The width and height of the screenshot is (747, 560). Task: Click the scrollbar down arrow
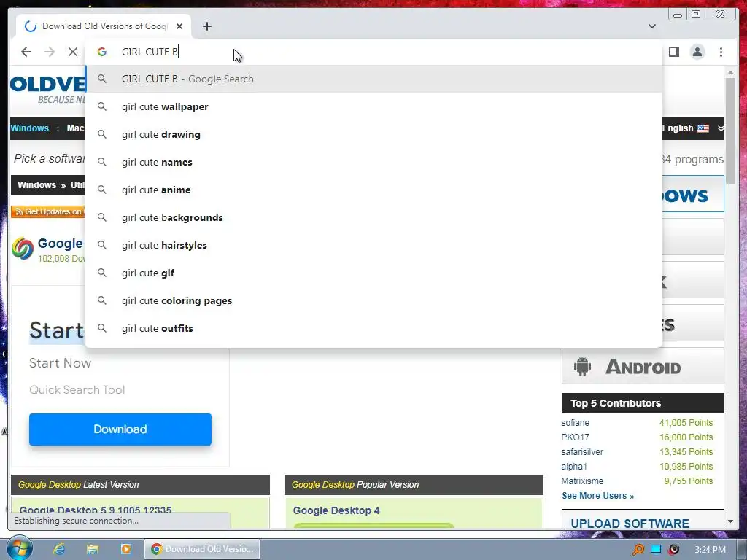730,522
